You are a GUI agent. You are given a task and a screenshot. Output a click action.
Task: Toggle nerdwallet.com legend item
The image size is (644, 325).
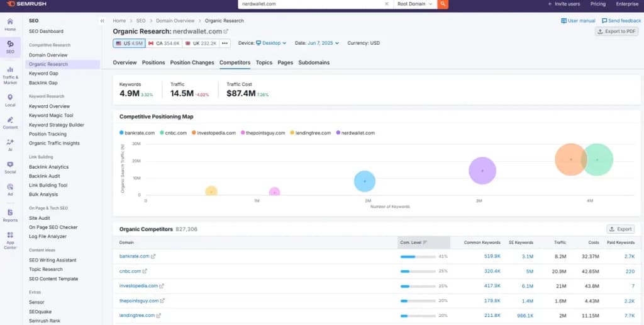pyautogui.click(x=355, y=133)
